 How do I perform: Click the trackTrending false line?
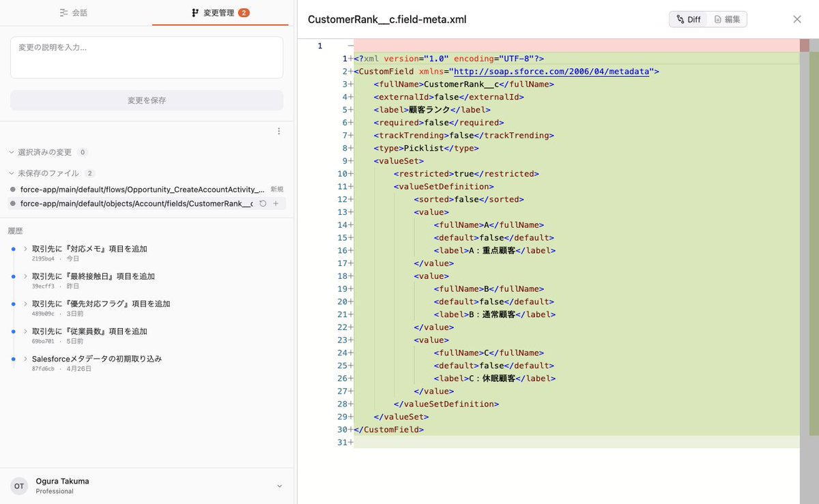coord(463,135)
